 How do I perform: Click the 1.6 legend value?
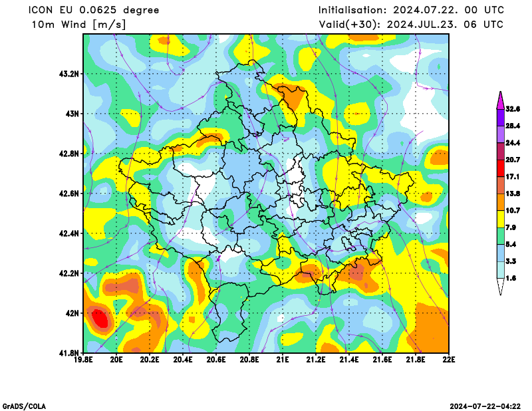[511, 278]
